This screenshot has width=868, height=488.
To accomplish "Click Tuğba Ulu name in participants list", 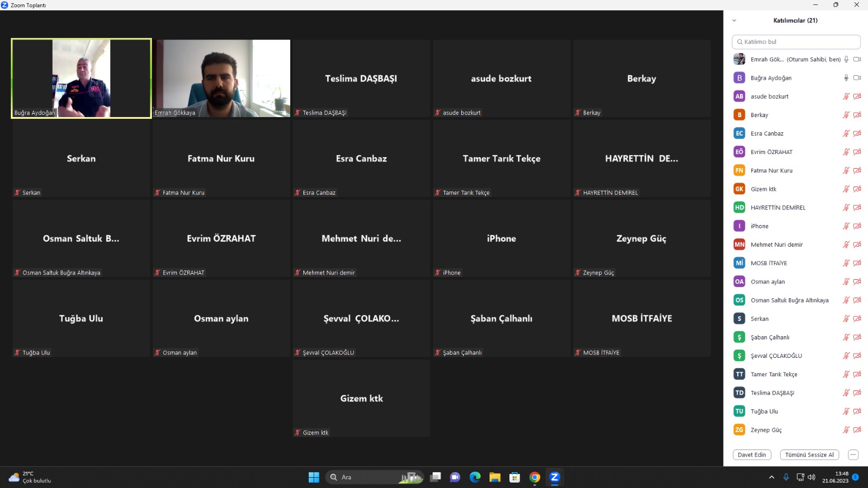I will (x=764, y=412).
